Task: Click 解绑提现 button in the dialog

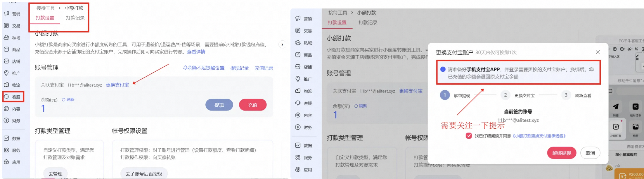Action: click(562, 153)
